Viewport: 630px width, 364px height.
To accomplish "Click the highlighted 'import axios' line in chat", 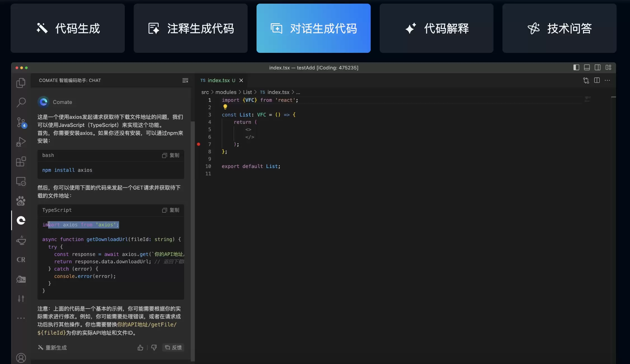I will pyautogui.click(x=81, y=225).
